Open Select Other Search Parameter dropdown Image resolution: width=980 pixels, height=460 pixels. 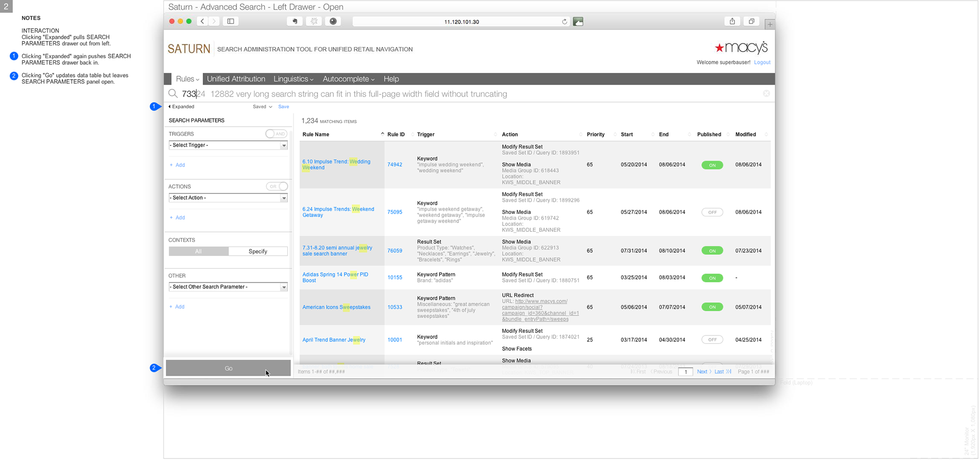click(228, 287)
